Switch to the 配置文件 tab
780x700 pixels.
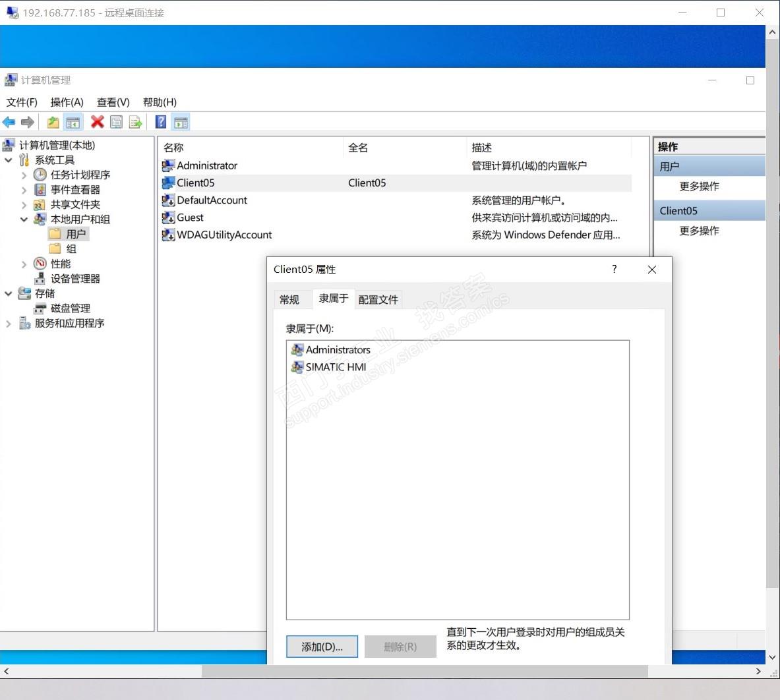pyautogui.click(x=378, y=299)
